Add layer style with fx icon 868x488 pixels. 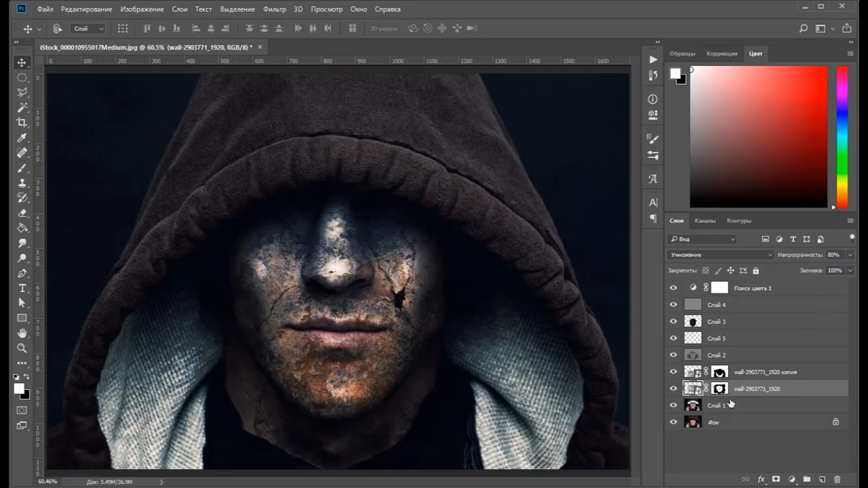coord(761,479)
